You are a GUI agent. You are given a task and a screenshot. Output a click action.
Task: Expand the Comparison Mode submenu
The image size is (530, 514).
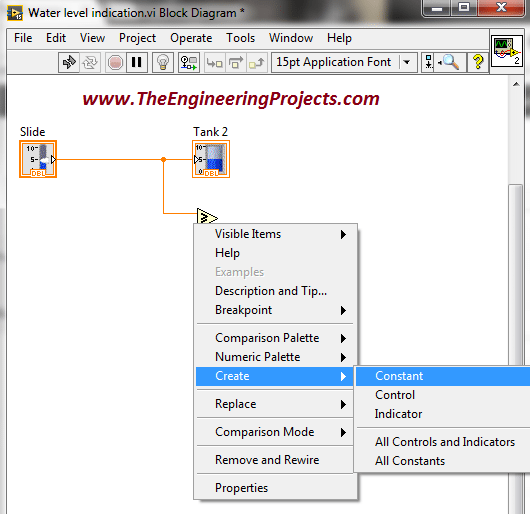(x=275, y=432)
